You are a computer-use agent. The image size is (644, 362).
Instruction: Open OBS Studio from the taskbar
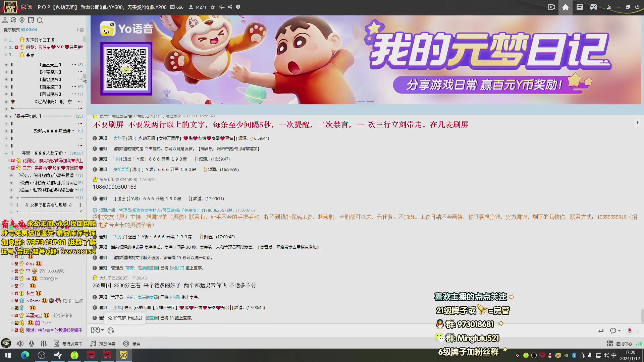tap(42, 355)
